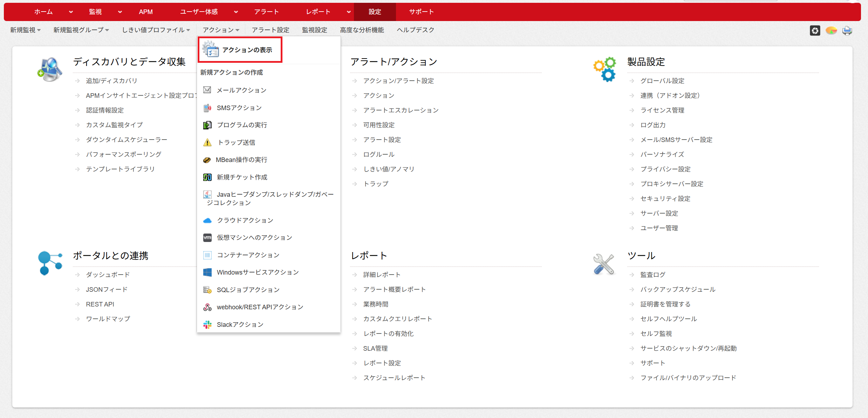Expand the 新規監視 dropdown
The height and width of the screenshot is (418, 868).
tap(26, 30)
